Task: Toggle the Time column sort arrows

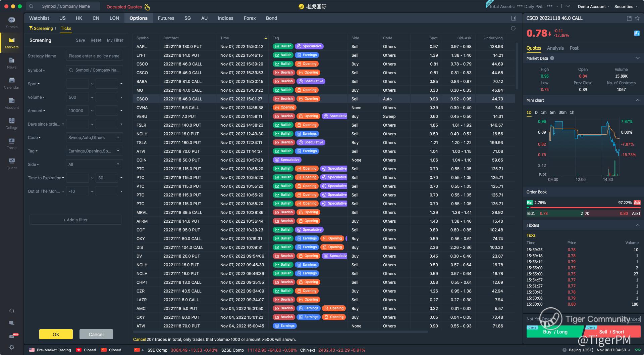Action: [x=266, y=38]
